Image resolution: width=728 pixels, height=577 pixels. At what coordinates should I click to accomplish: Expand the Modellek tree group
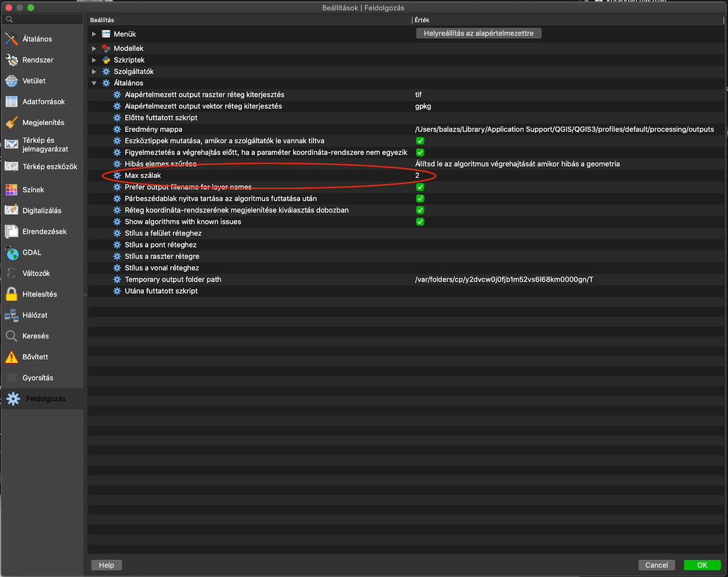tap(94, 49)
